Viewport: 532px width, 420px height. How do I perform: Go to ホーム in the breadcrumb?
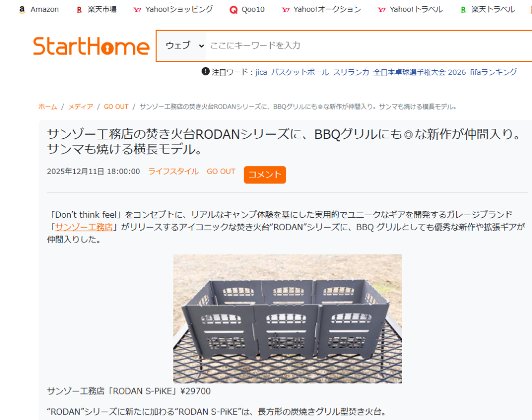[x=47, y=107]
